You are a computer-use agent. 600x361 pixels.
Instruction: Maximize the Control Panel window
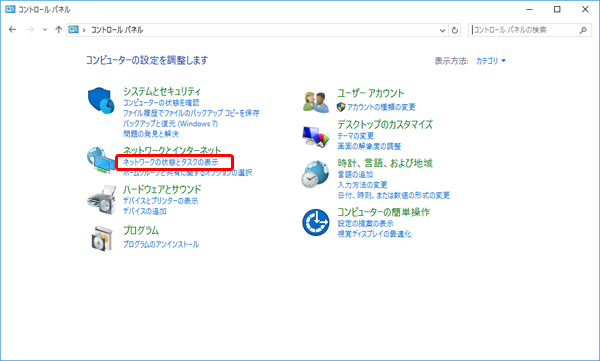(557, 9)
